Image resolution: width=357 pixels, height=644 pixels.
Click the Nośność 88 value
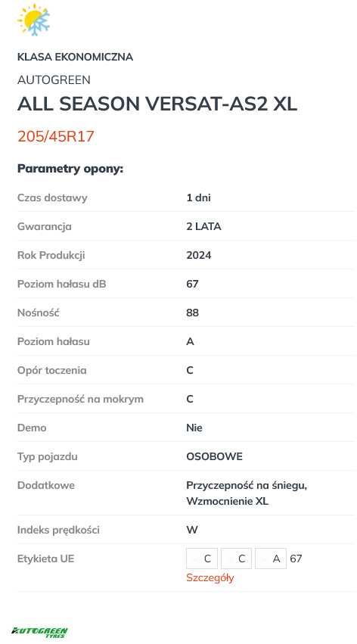click(192, 313)
